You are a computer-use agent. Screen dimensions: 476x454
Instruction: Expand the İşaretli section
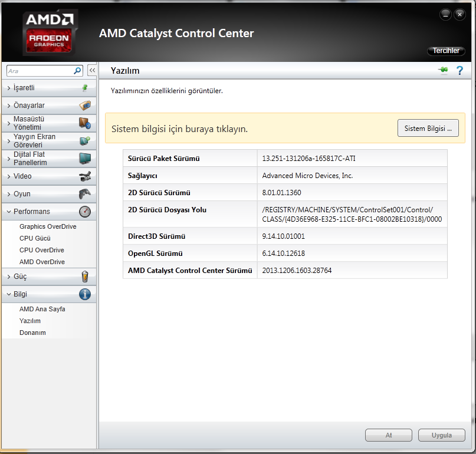tap(49, 88)
